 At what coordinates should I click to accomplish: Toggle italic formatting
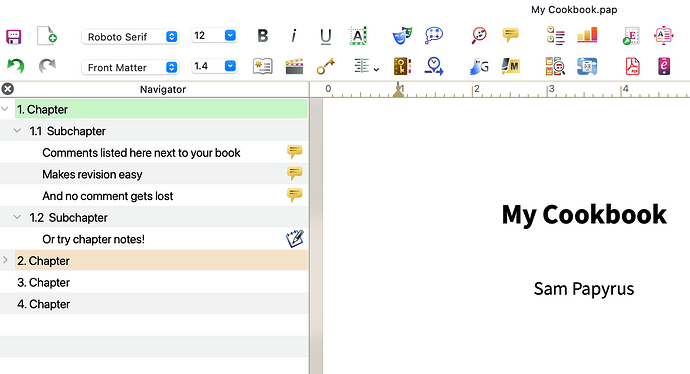(x=294, y=36)
